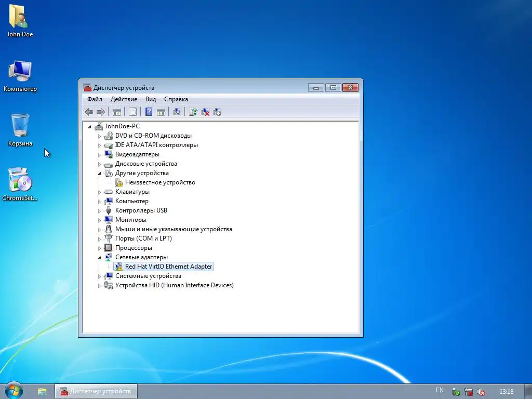Collapse the Другие устройства node
This screenshot has width=532, height=399.
[x=99, y=174]
